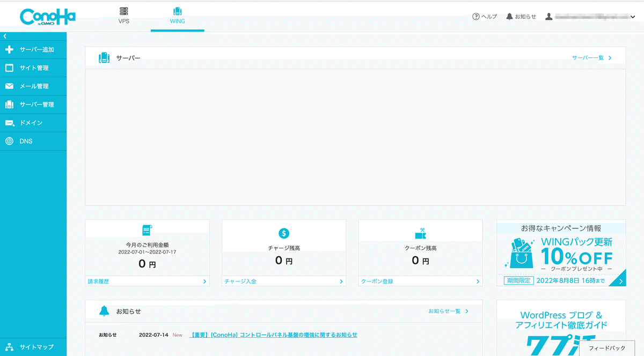Open the VPS server stack icon
Screen dimensions: 644x356
(124, 11)
